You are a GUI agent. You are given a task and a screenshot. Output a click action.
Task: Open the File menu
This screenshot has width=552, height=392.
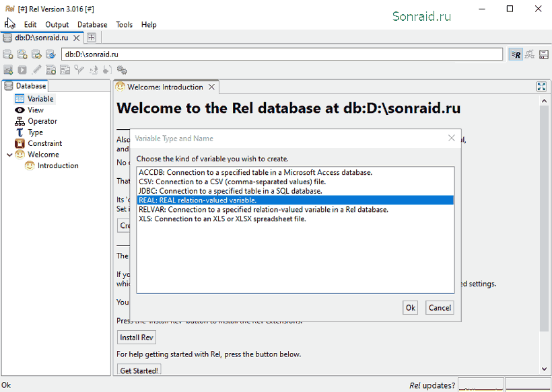pos(9,24)
